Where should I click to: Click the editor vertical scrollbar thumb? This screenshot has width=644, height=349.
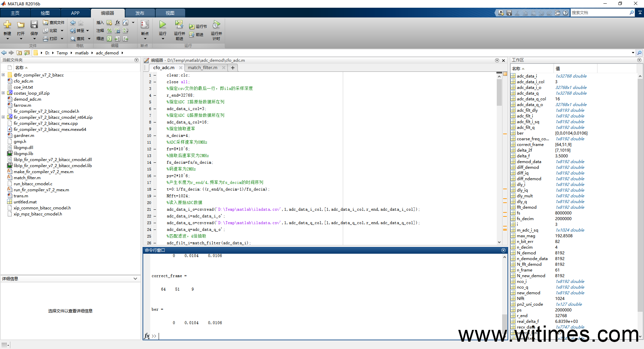tap(499, 93)
